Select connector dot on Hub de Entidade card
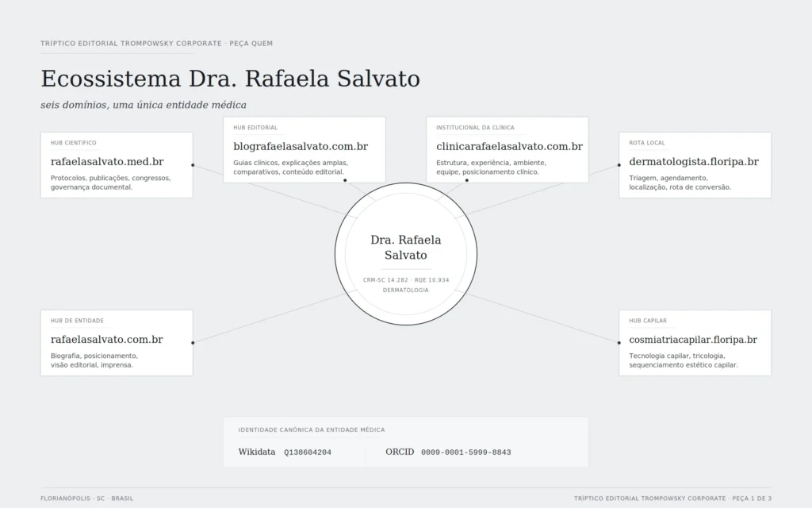Viewport: 812px width, 508px height. click(193, 343)
